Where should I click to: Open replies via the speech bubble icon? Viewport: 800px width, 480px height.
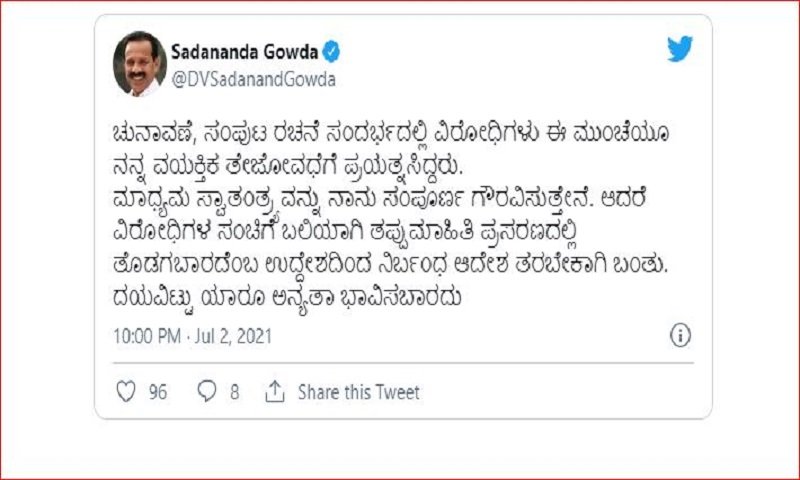click(x=207, y=392)
